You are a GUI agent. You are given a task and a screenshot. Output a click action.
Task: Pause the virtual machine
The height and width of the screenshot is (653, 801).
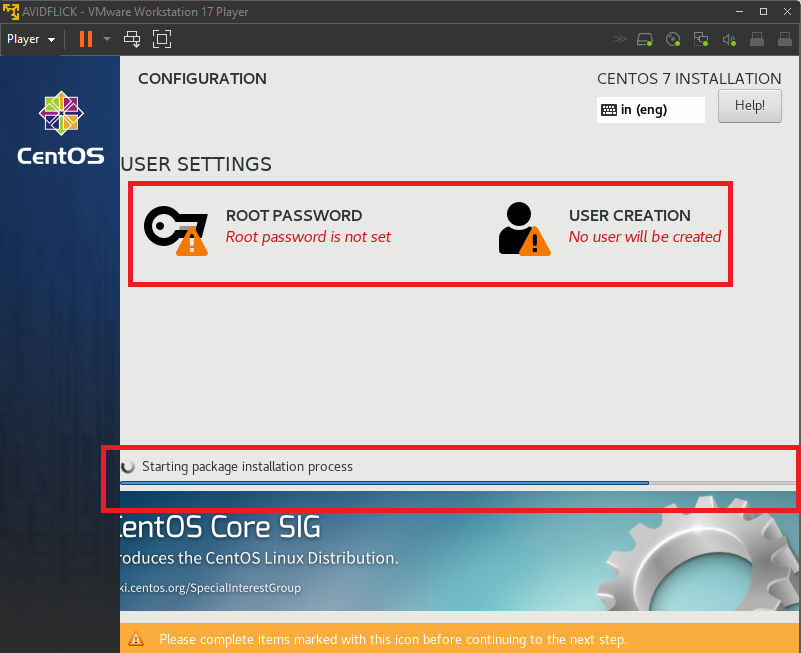coord(86,39)
